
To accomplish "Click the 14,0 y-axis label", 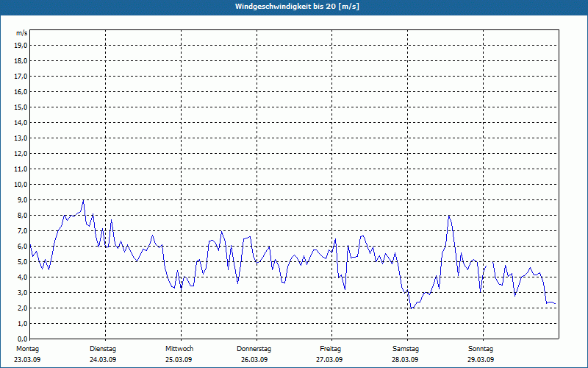I will (21, 122).
